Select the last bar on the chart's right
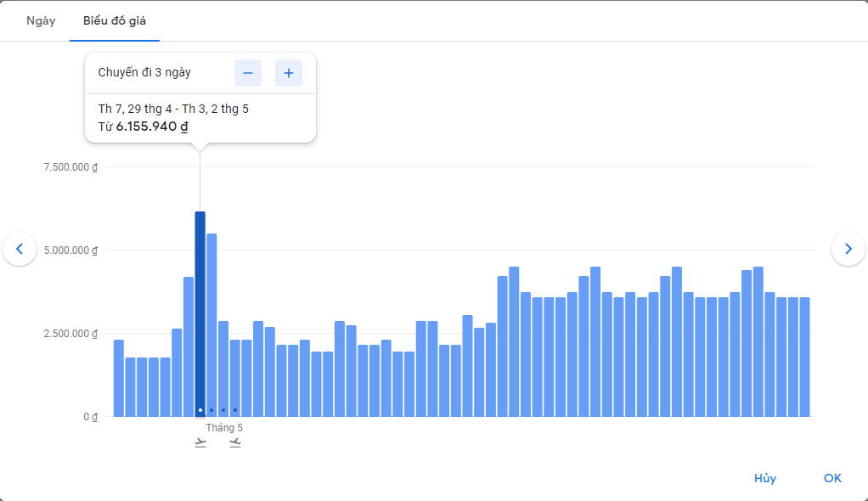The height and width of the screenshot is (501, 868). coord(804,357)
